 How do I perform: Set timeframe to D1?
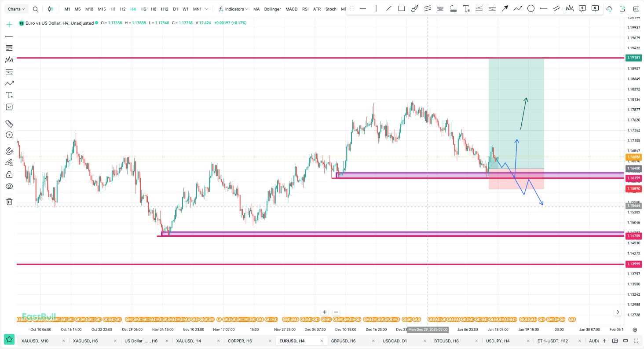(x=176, y=9)
